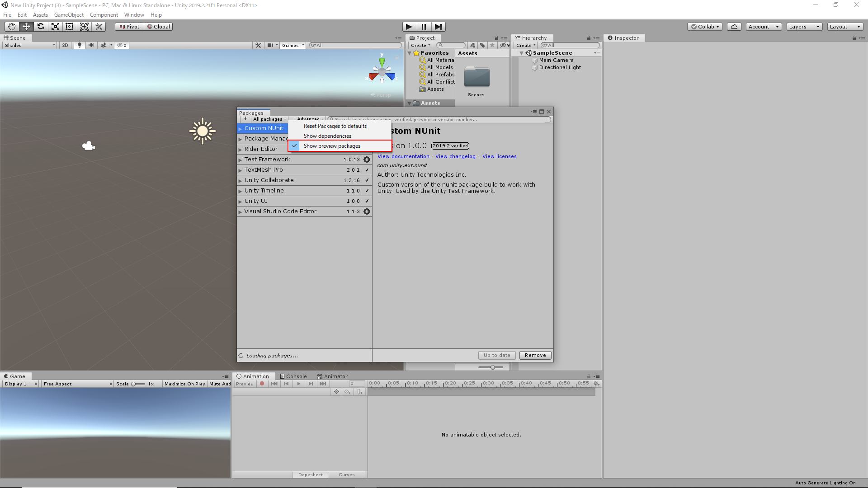Click the Step frame button
Viewport: 868px width, 488px height.
pyautogui.click(x=438, y=27)
